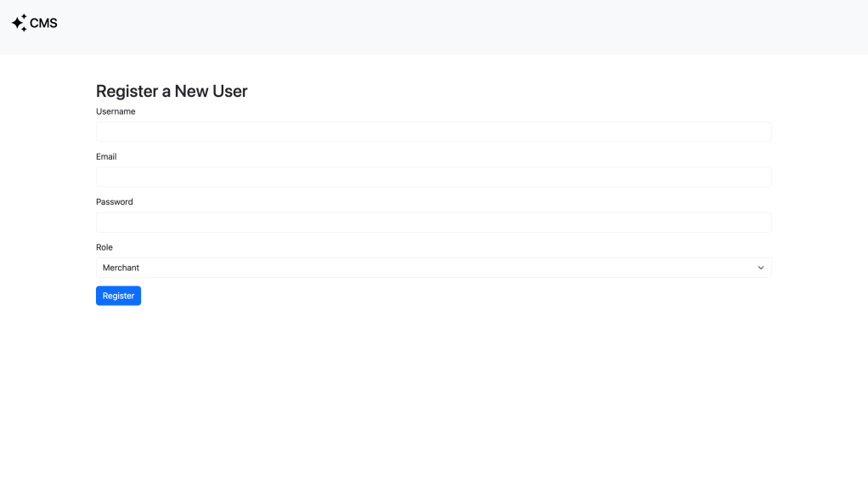Click the CMS brand name text
868x491 pixels.
tap(43, 23)
